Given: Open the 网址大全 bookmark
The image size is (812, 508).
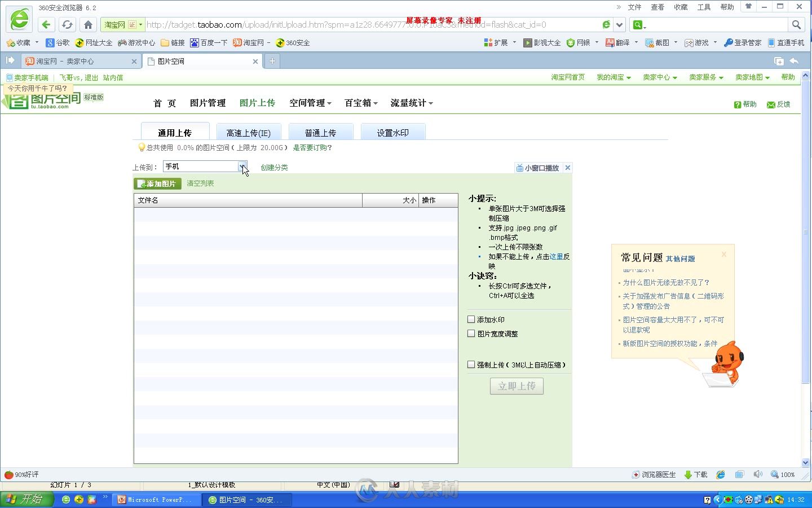Looking at the screenshot, I should click(94, 43).
